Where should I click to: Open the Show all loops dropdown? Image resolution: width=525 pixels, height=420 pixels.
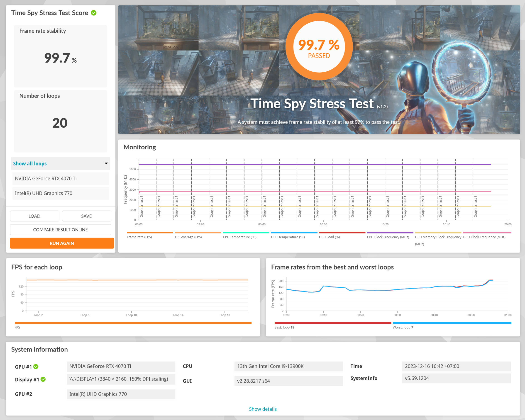[61, 163]
